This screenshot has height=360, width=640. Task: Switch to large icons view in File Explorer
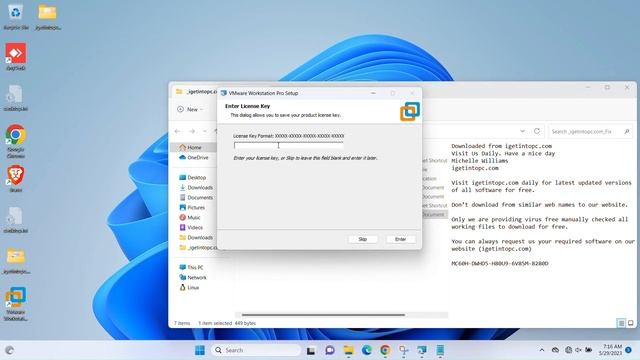631,323
